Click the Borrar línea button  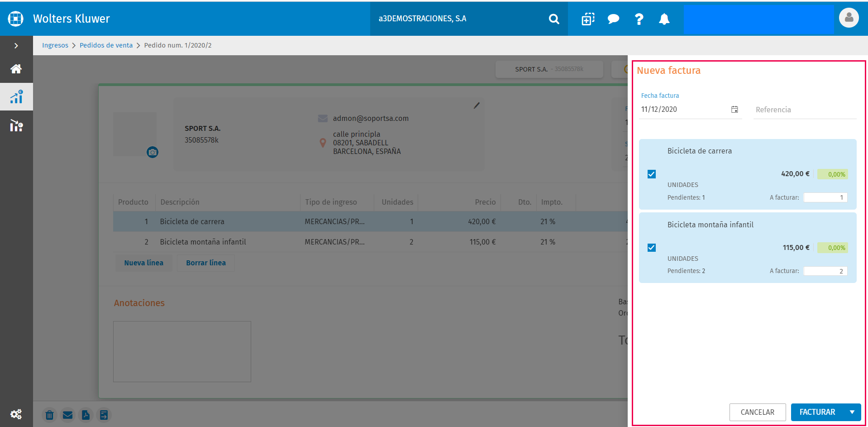(206, 263)
